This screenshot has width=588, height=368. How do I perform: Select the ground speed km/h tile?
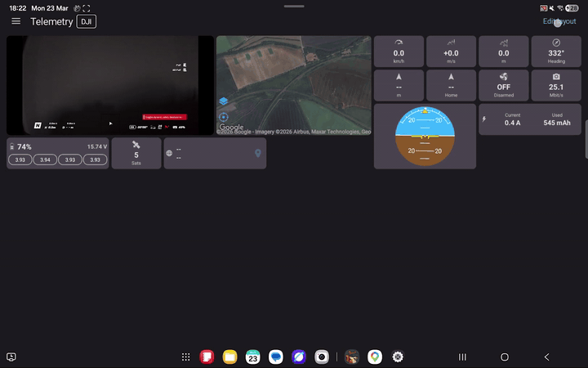[399, 52]
